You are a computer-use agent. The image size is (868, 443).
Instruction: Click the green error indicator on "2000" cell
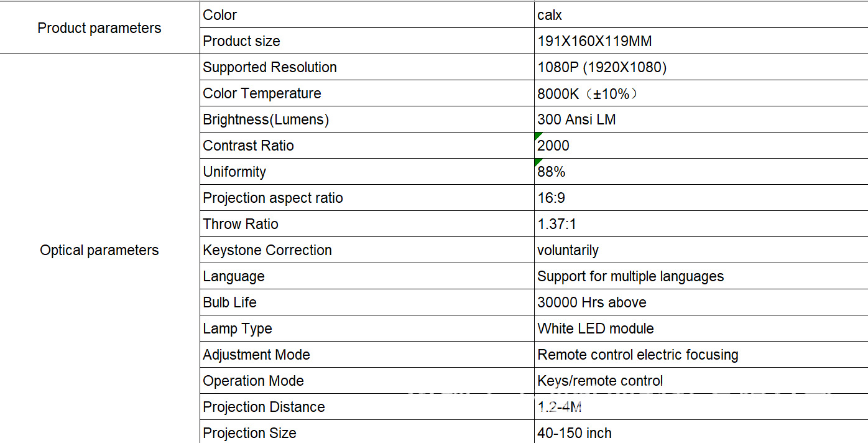click(x=538, y=136)
